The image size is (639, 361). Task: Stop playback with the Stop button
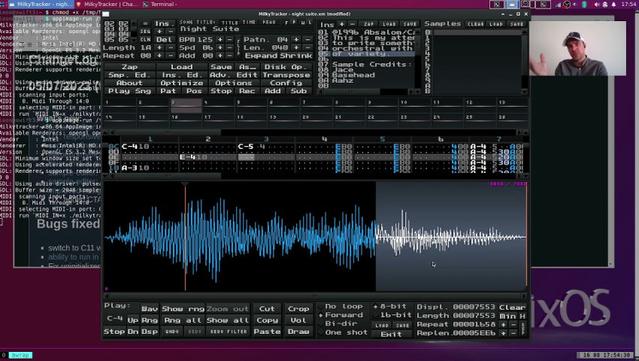click(221, 91)
